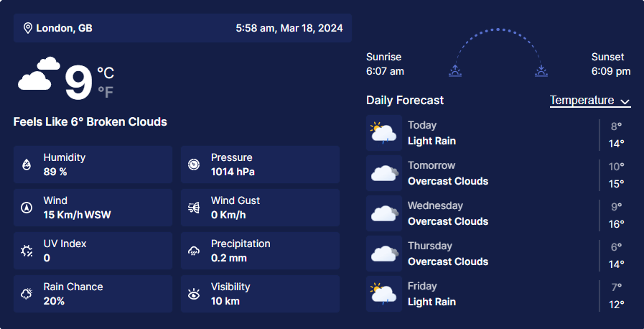
Task: Open Friday's Light Rain forecast entry
Action: coord(498,294)
